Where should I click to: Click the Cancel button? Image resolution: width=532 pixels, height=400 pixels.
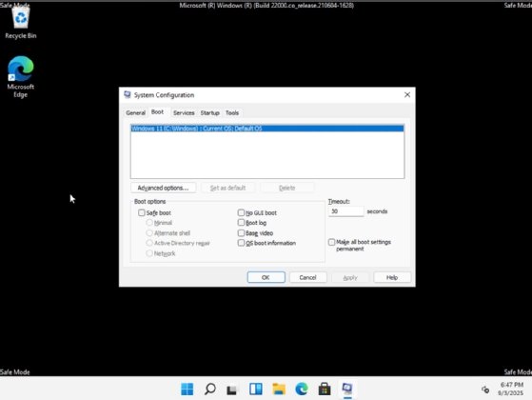308,277
